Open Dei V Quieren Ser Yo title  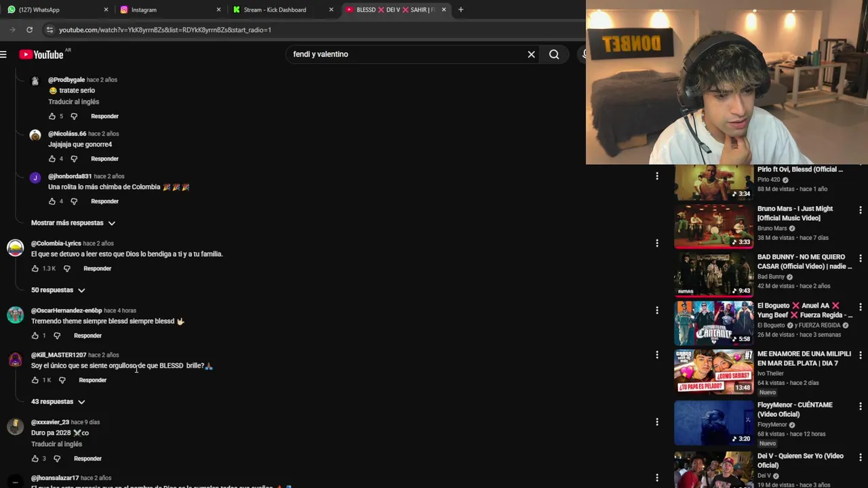(x=800, y=461)
